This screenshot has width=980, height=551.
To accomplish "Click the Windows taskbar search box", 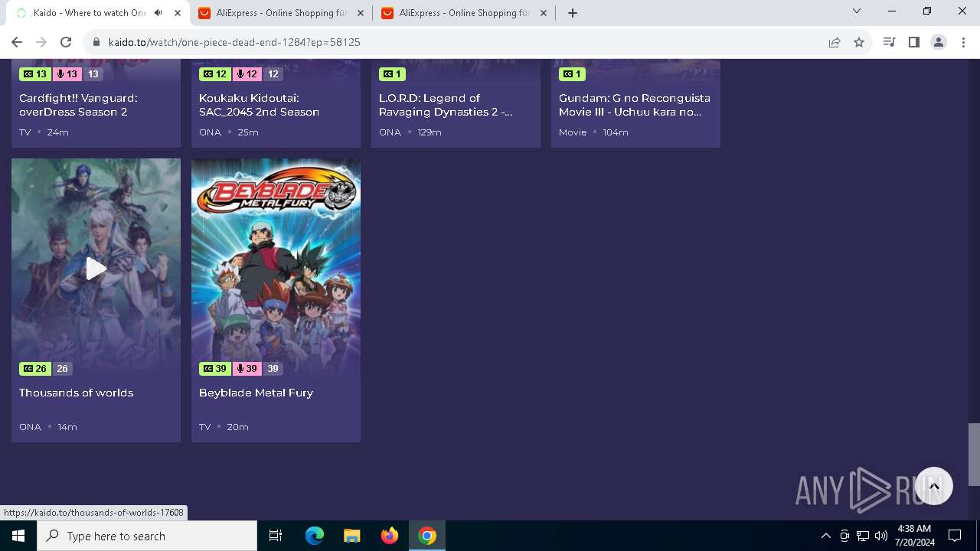I will tap(147, 536).
